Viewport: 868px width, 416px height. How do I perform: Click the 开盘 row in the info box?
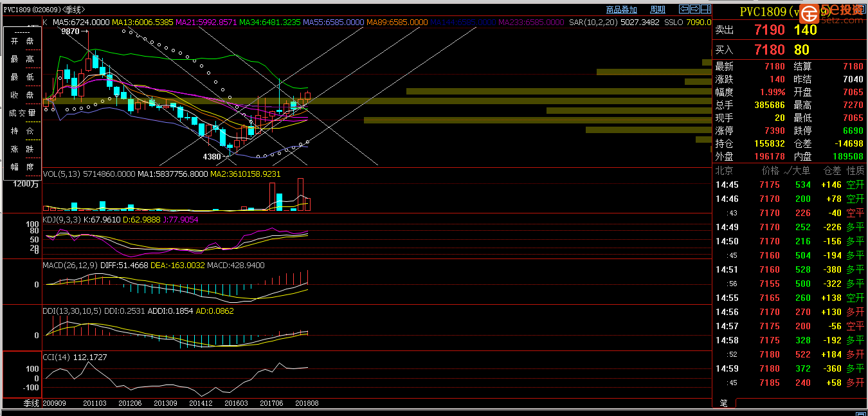[x=22, y=41]
